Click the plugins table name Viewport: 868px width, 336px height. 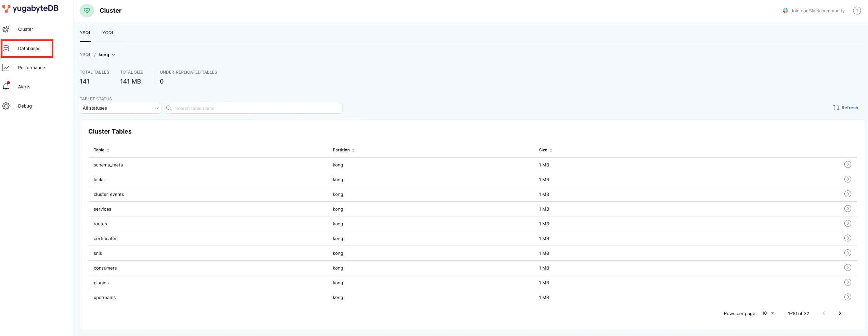point(101,283)
